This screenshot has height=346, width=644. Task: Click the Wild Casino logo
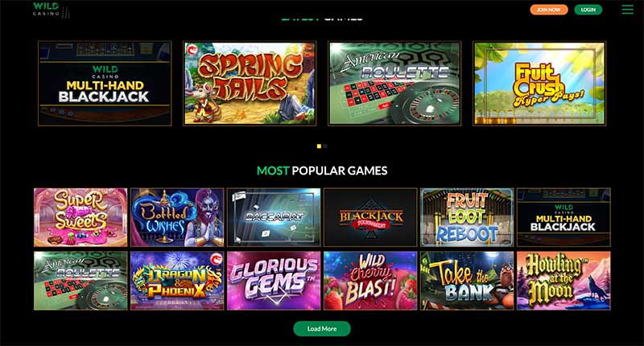52,10
